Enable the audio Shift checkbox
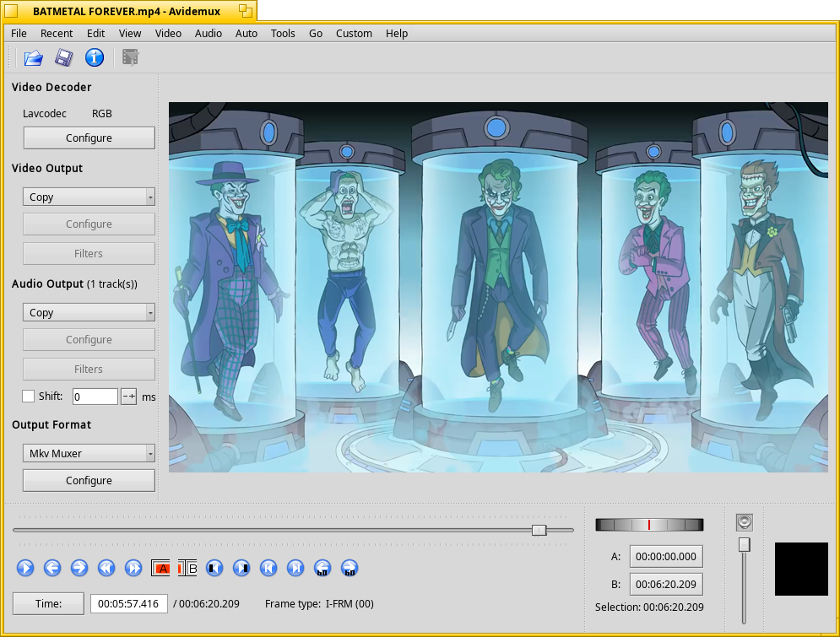This screenshot has height=637, width=840. 29,396
